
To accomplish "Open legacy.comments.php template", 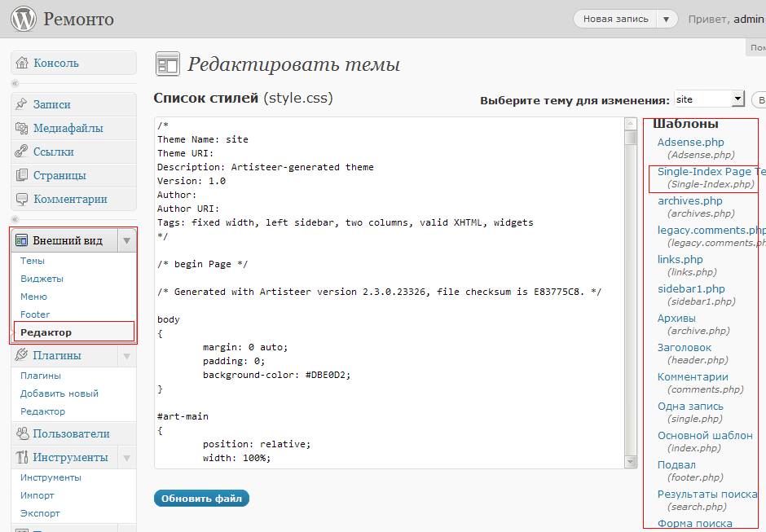I will (x=711, y=230).
